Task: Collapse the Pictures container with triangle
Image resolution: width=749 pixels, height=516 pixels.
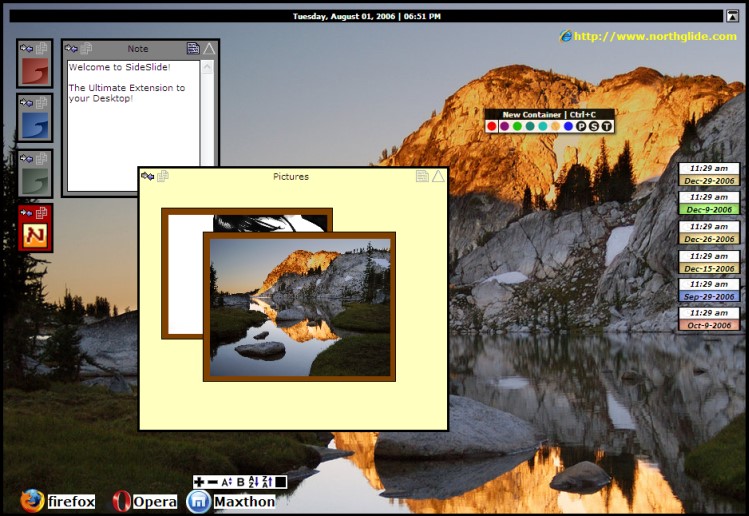Action: pos(439,176)
